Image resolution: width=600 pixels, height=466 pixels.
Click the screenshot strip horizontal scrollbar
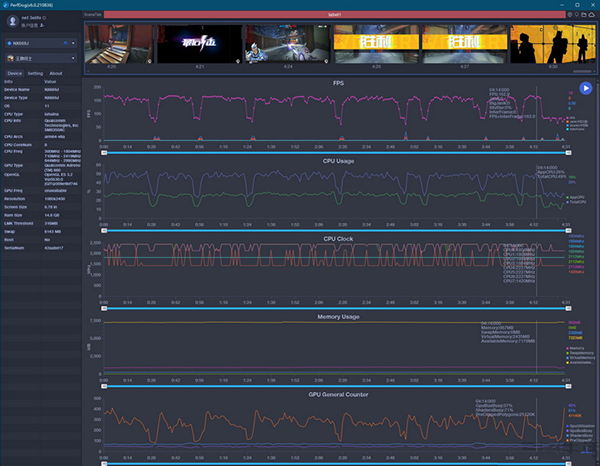coord(582,71)
